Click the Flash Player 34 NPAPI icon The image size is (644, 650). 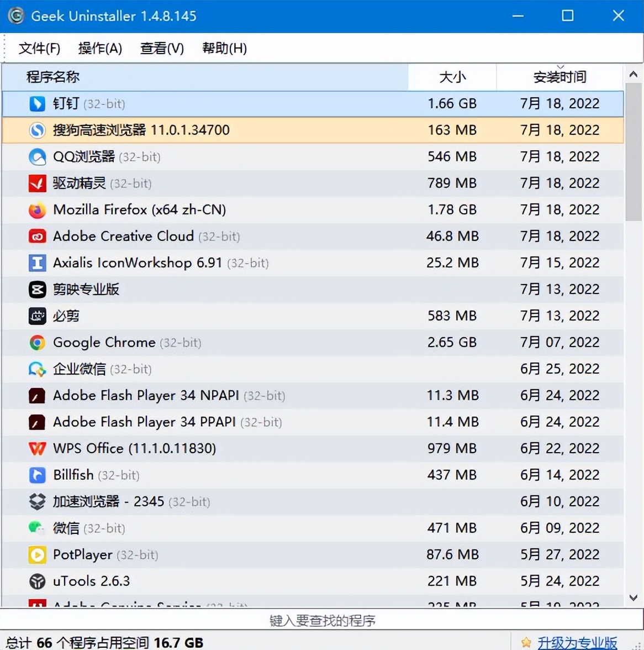pyautogui.click(x=37, y=396)
